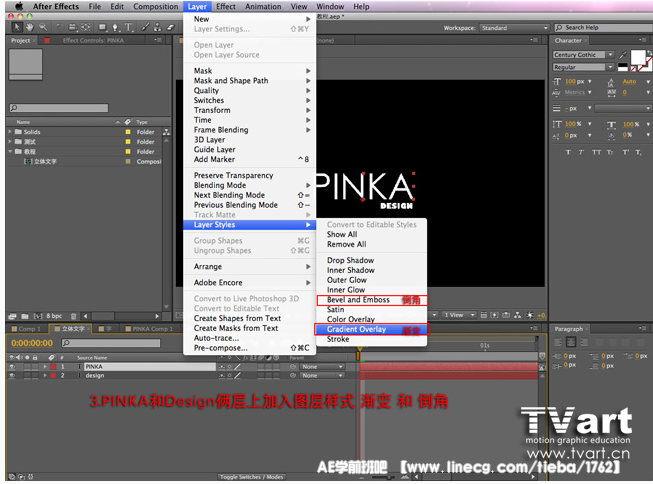Open the Apple menu

19,6
